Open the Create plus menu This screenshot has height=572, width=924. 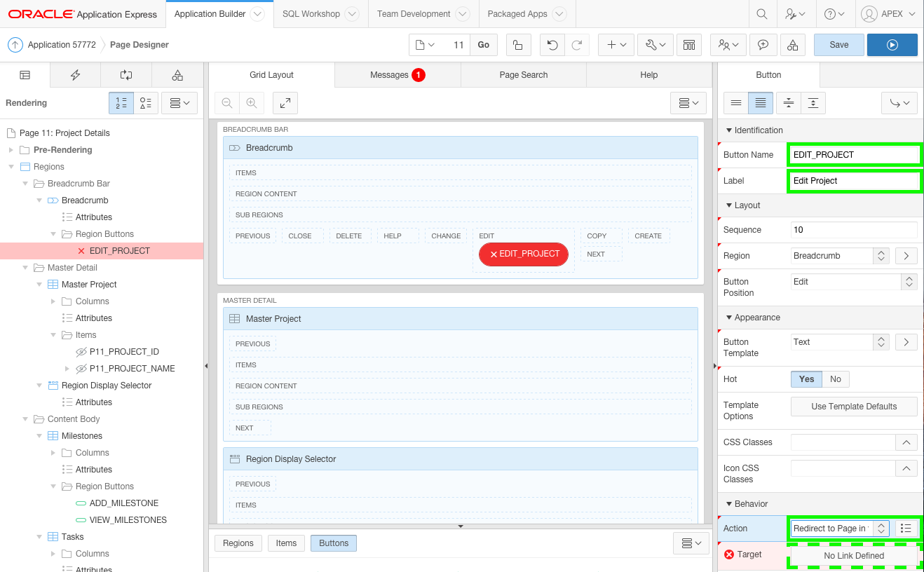[x=616, y=45]
